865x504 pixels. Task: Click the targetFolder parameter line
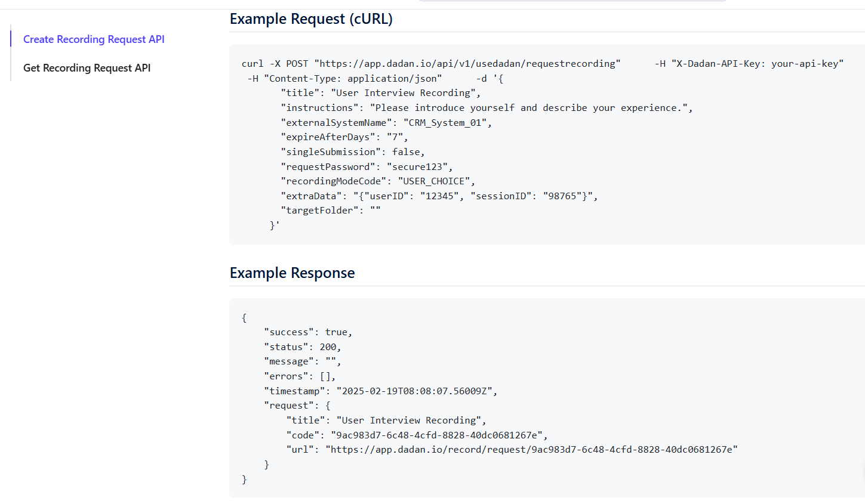point(330,211)
